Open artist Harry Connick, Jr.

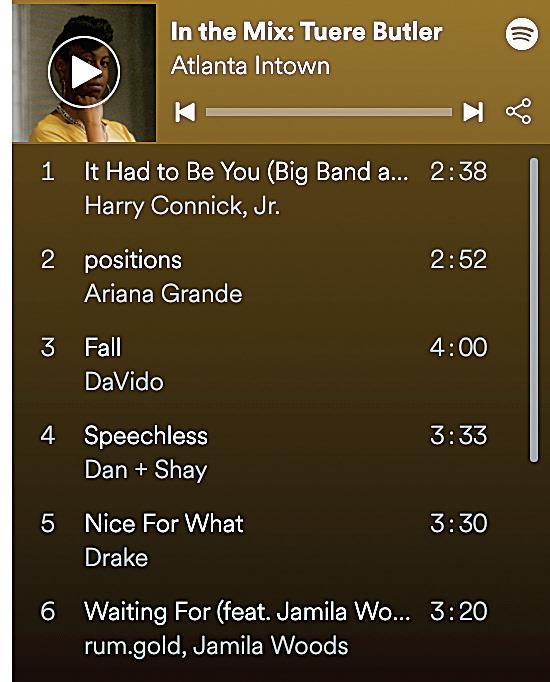tap(182, 206)
